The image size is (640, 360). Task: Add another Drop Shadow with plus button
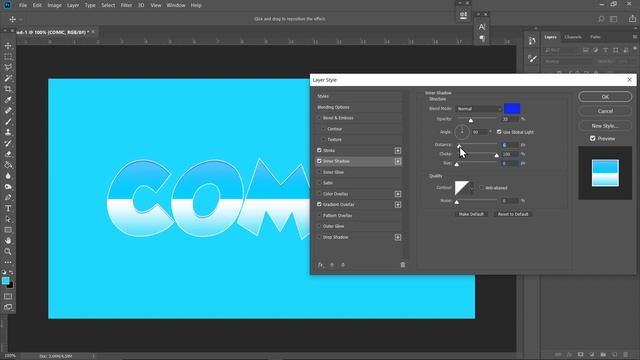[x=398, y=237]
